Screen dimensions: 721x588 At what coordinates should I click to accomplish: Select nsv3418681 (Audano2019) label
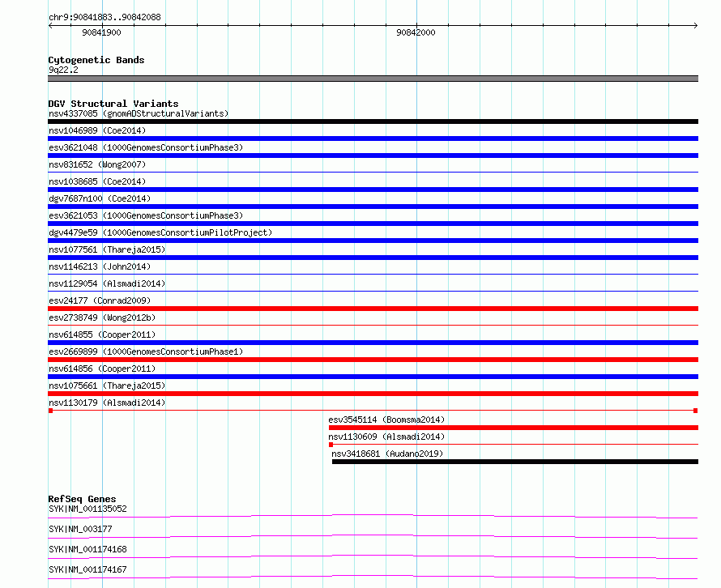coord(387,454)
